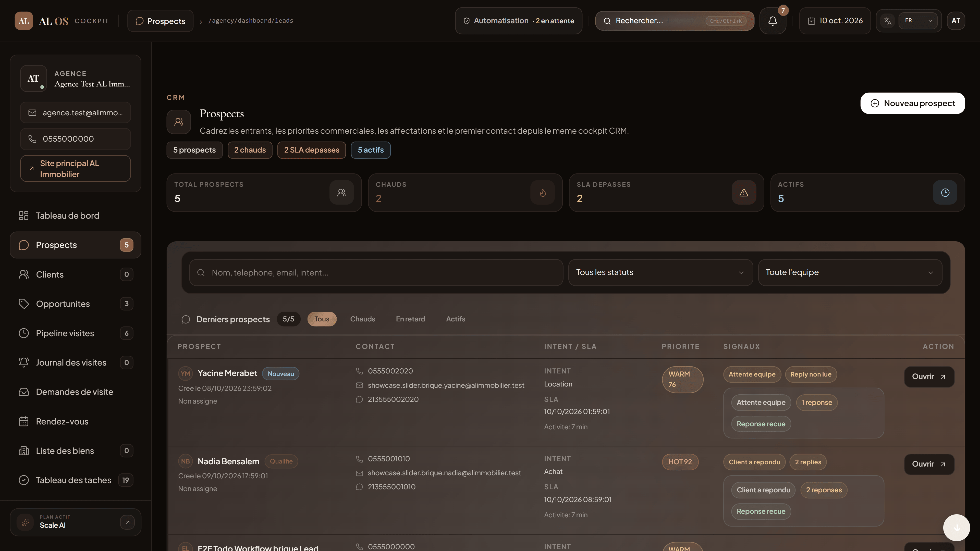
Task: Click the Chauds flame icon
Action: pos(543,193)
